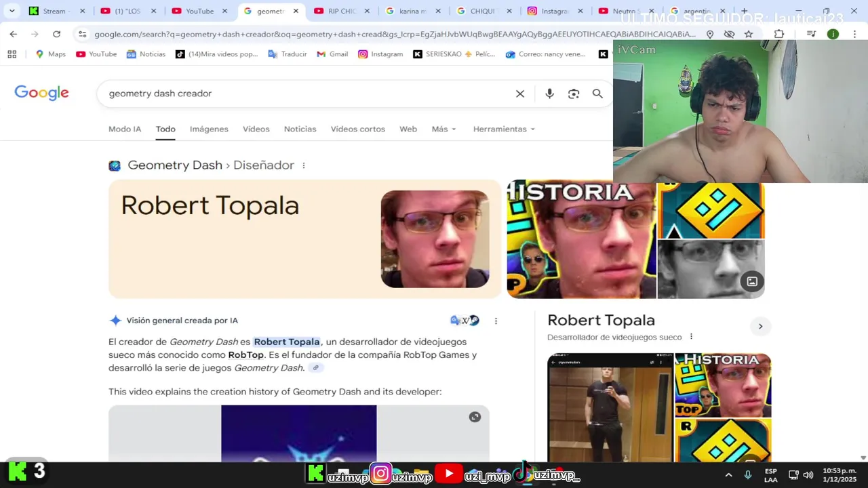
Task: Go back to the previous page
Action: click(14, 34)
